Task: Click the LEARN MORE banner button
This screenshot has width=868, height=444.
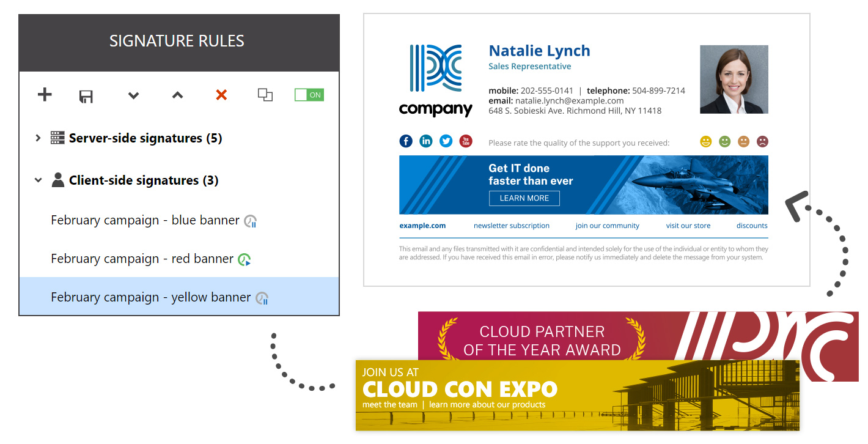Action: pyautogui.click(x=524, y=198)
